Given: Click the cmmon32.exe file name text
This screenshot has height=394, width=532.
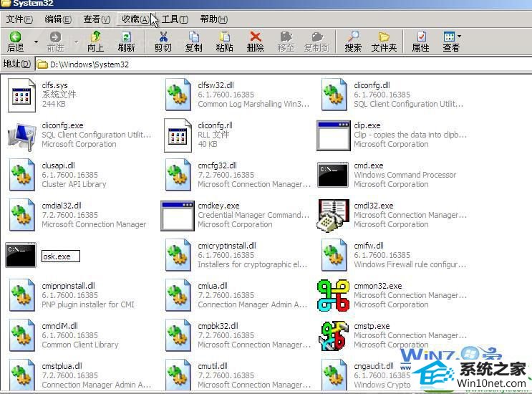Looking at the screenshot, I should coord(377,286).
